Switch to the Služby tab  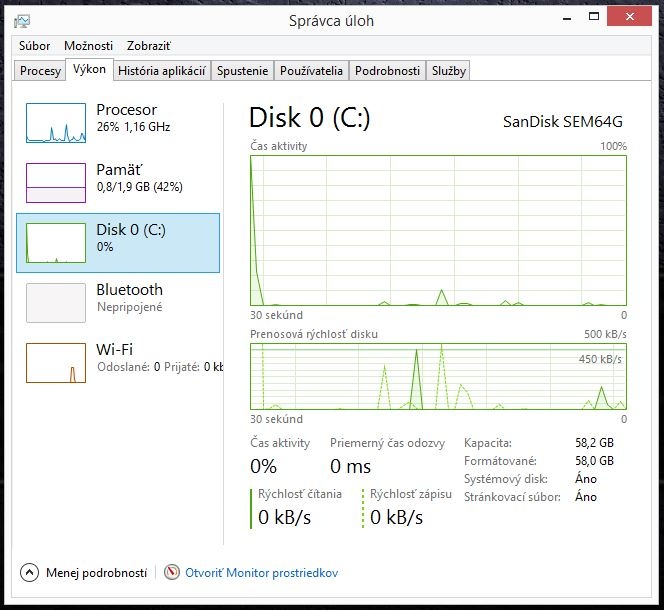(x=449, y=71)
